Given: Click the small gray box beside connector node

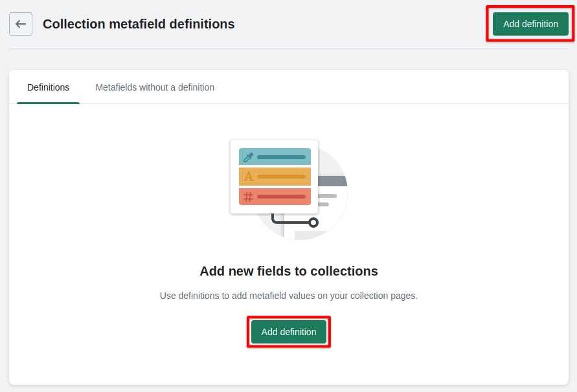Looking at the screenshot, I should pos(308,235).
